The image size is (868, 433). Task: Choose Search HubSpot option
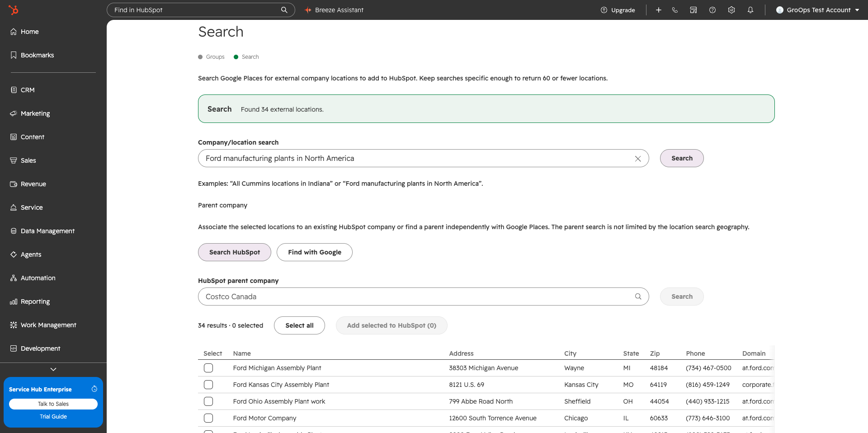point(235,252)
